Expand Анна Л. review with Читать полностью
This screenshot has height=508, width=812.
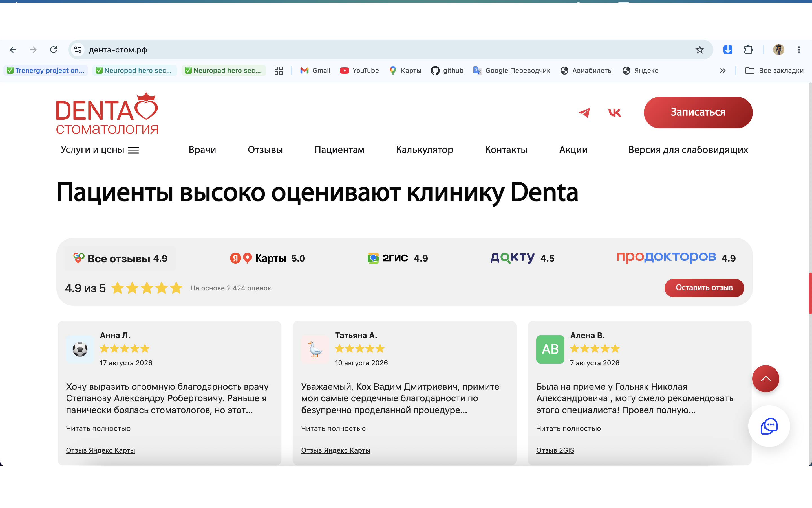98,428
